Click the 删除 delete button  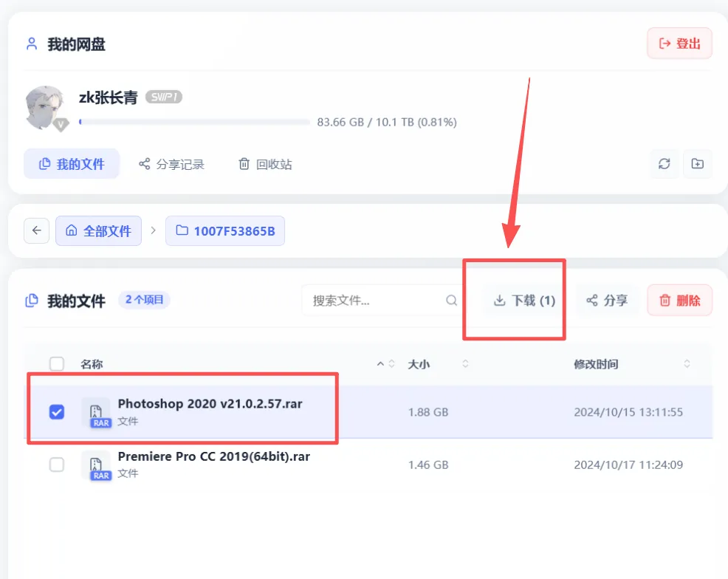coord(679,301)
